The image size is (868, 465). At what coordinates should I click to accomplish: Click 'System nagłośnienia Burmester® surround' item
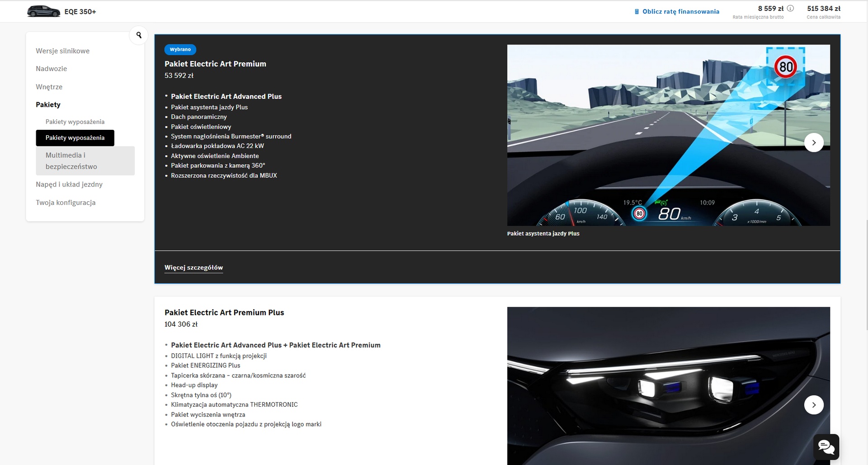point(231,137)
